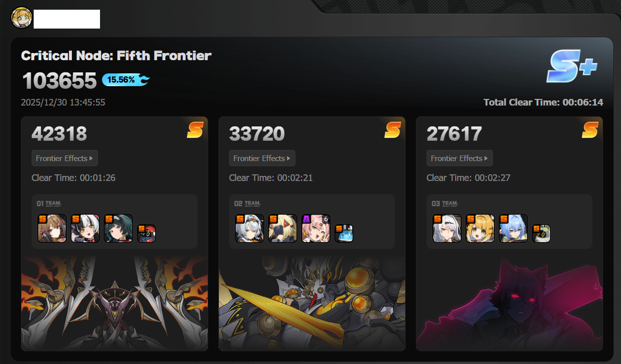Click the 15.56% percentile badge
621x364 pixels.
pyautogui.click(x=126, y=80)
